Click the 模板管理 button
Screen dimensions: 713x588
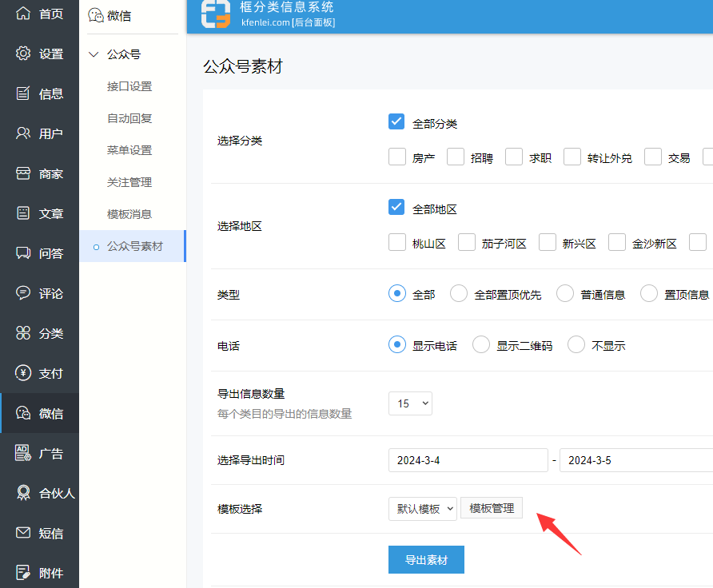coord(492,508)
